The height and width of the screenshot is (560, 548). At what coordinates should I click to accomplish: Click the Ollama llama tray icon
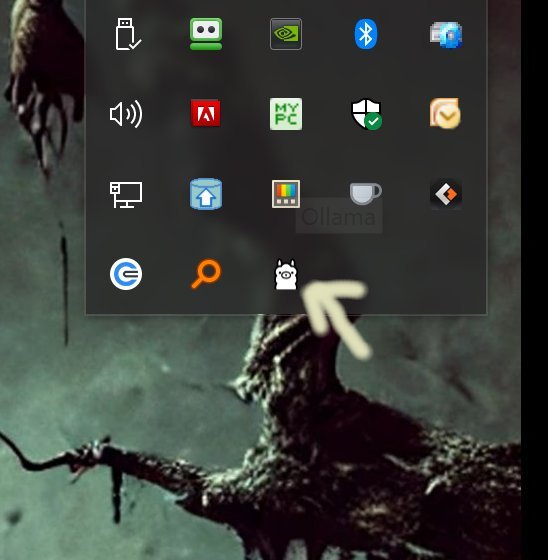285,274
